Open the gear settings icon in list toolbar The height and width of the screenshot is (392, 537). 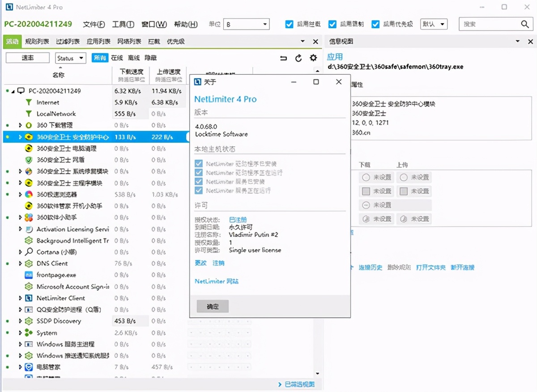pos(313,58)
